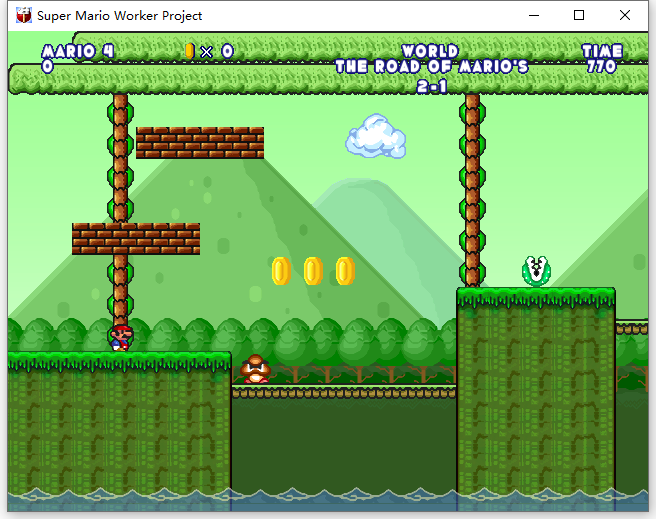Click the app icon in title bar
Viewport: 656px width, 519px height.
pyautogui.click(x=23, y=15)
